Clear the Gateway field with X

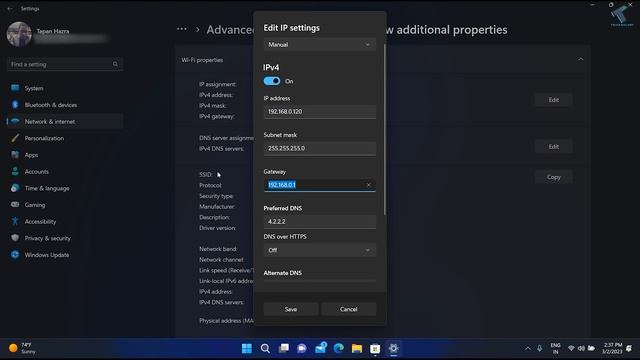coord(368,185)
